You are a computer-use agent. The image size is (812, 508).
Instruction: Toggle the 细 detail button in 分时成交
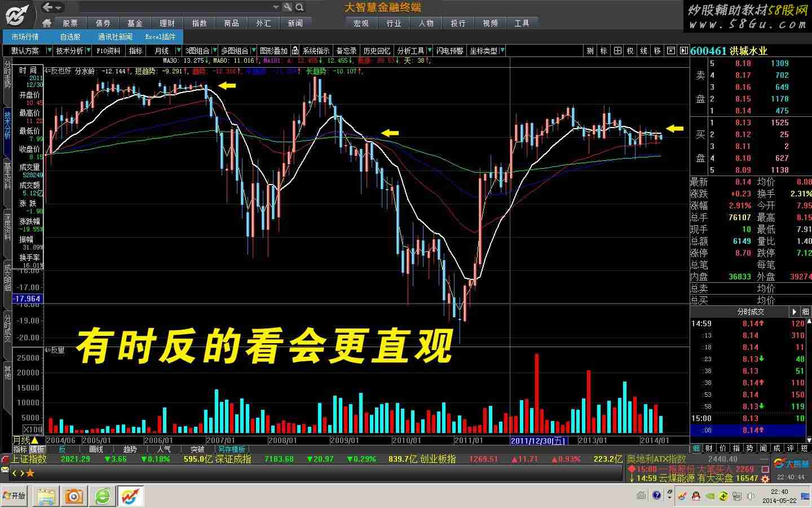pyautogui.click(x=806, y=312)
